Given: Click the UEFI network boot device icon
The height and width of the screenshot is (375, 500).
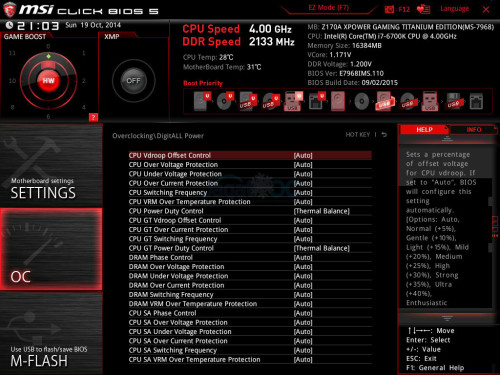Looking at the screenshot, I should click(x=316, y=101).
